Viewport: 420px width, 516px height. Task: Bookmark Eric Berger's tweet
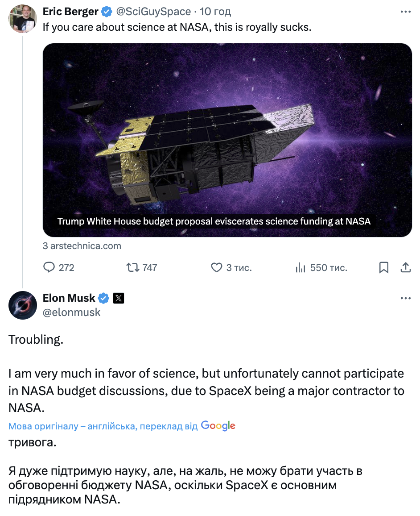(383, 267)
